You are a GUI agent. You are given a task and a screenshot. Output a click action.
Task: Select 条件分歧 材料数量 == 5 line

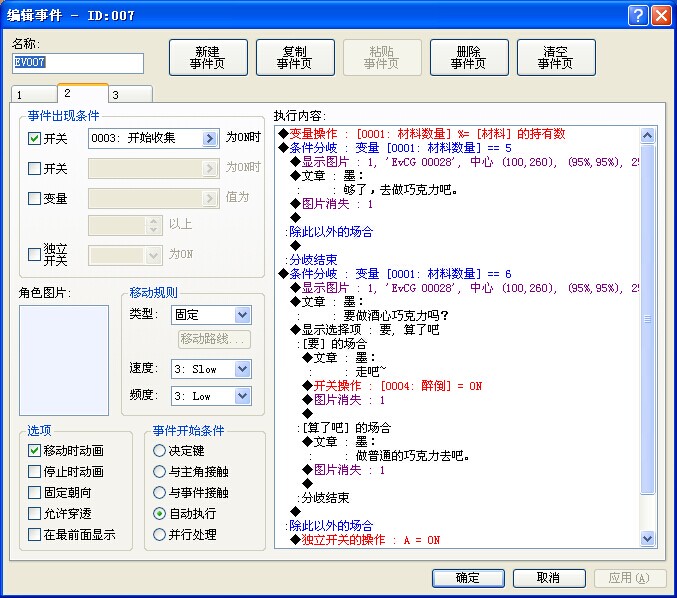click(x=395, y=148)
